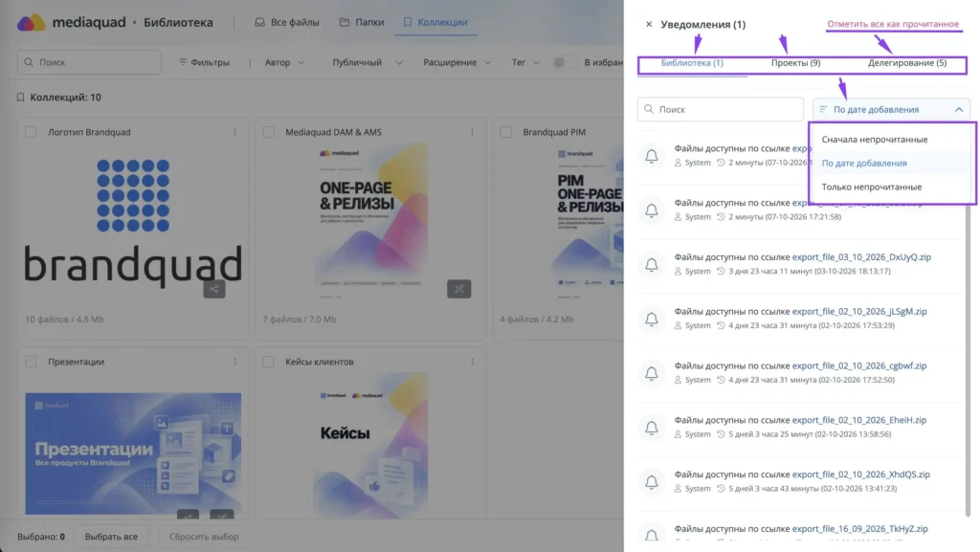
Task: Open three-dot menu of Кейсы клиентов collection
Action: click(x=473, y=362)
